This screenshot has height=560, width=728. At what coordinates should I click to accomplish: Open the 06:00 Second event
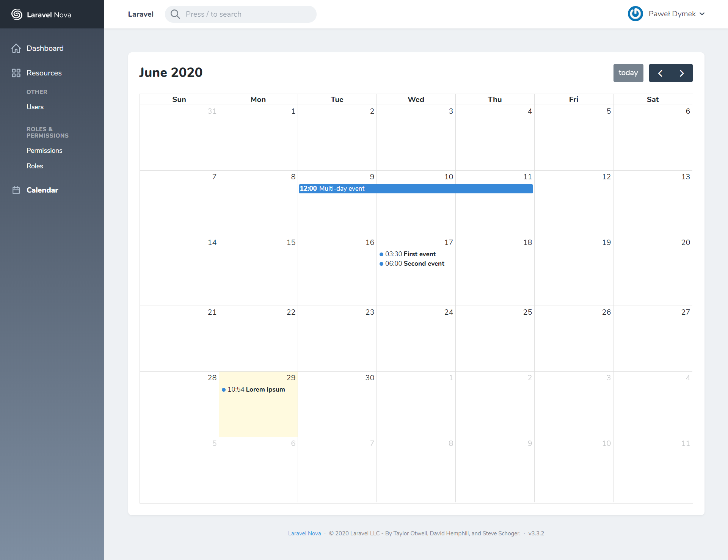[414, 264]
